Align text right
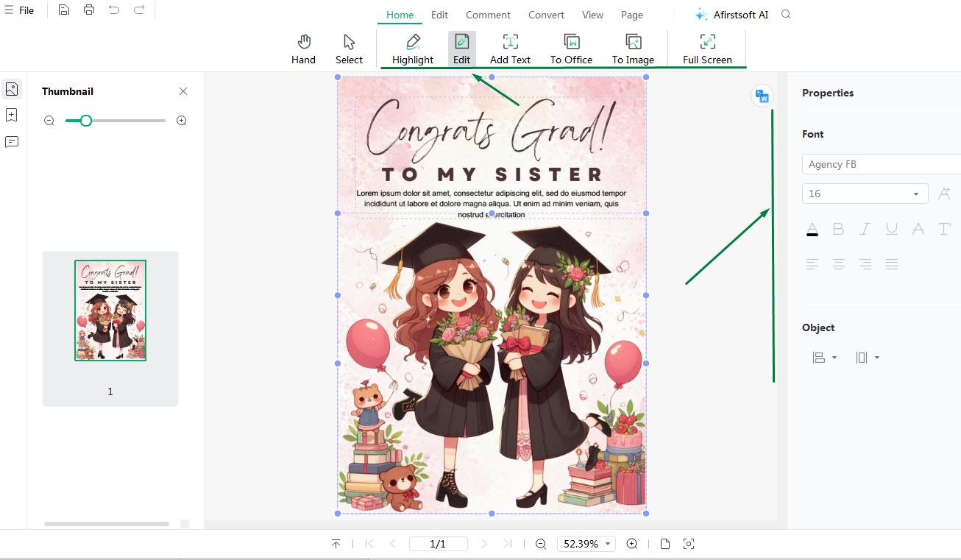The image size is (961, 560). click(865, 264)
